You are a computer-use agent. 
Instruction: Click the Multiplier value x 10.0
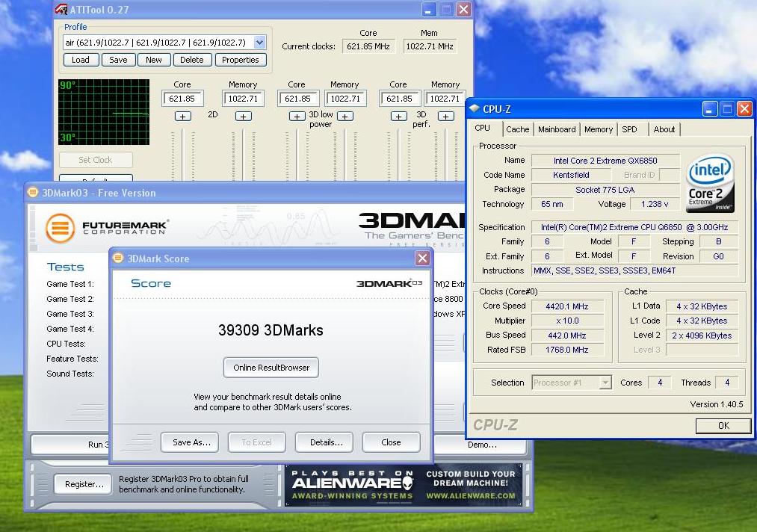click(x=567, y=321)
